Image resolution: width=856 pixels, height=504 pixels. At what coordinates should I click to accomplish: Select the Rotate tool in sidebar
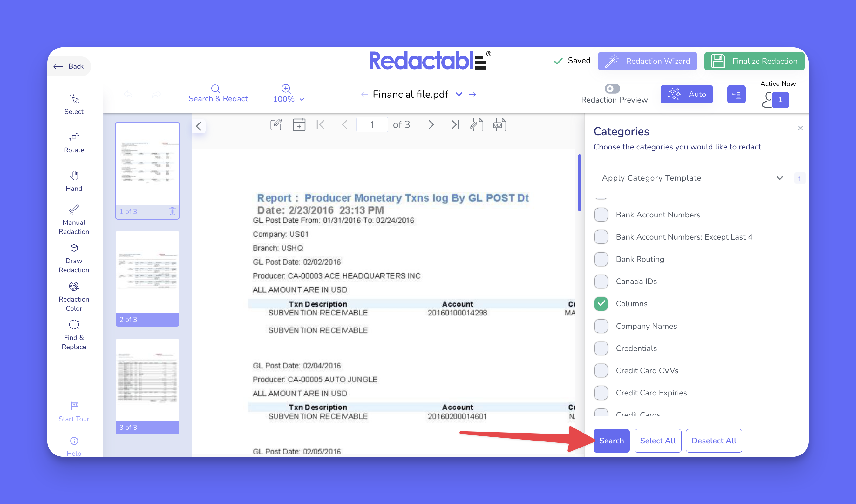(74, 142)
